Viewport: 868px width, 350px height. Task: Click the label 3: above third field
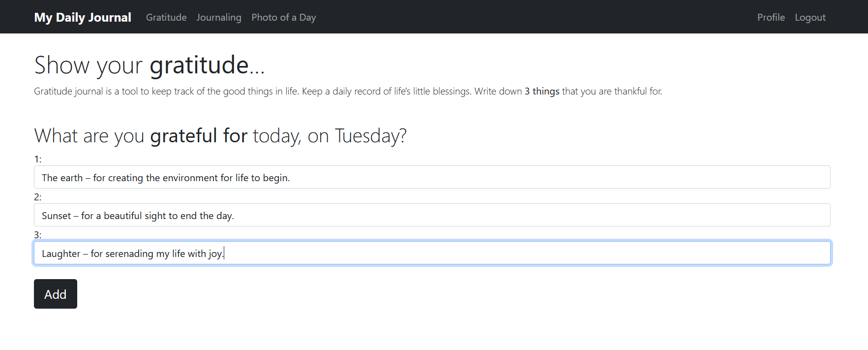(x=38, y=234)
